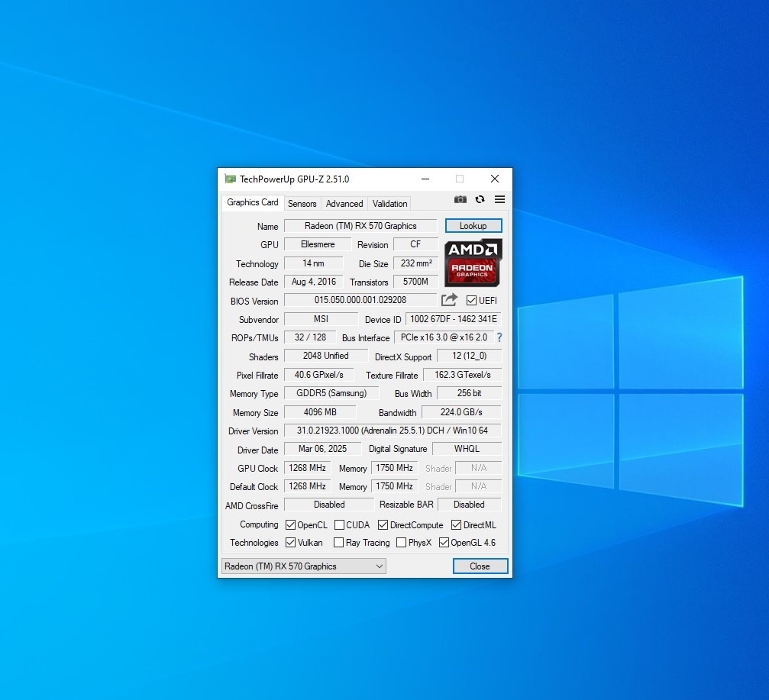The width and height of the screenshot is (769, 700).
Task: Click the GPU-Z title bar app icon
Action: (230, 179)
